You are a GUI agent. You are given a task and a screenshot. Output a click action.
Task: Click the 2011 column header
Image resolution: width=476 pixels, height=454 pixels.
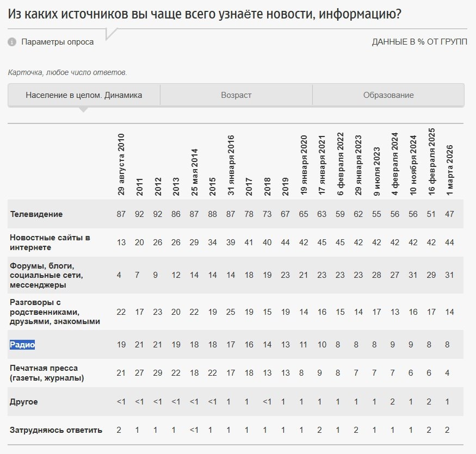(139, 186)
